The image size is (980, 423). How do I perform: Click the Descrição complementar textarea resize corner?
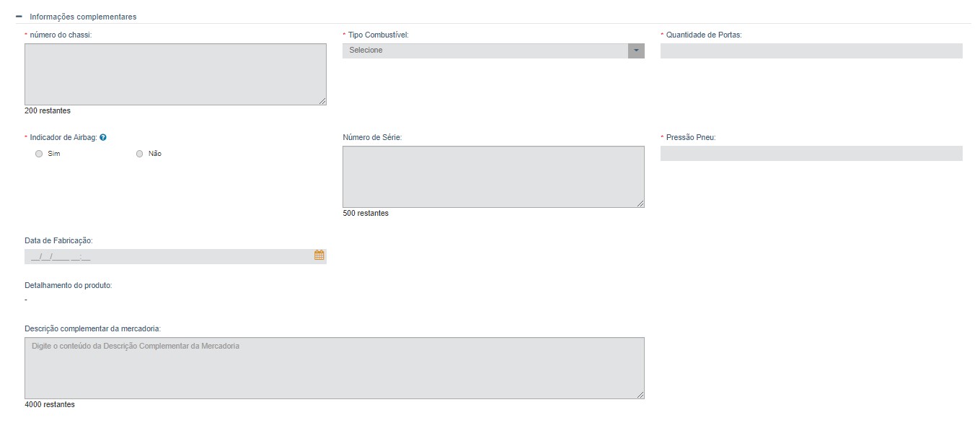pos(641,395)
